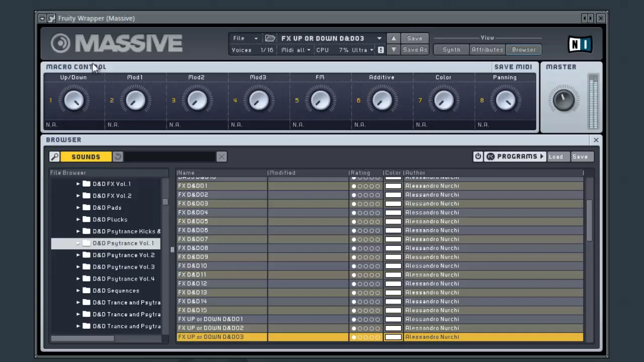The image size is (644, 362).
Task: Sort the list by Author column
Action: coord(493,173)
